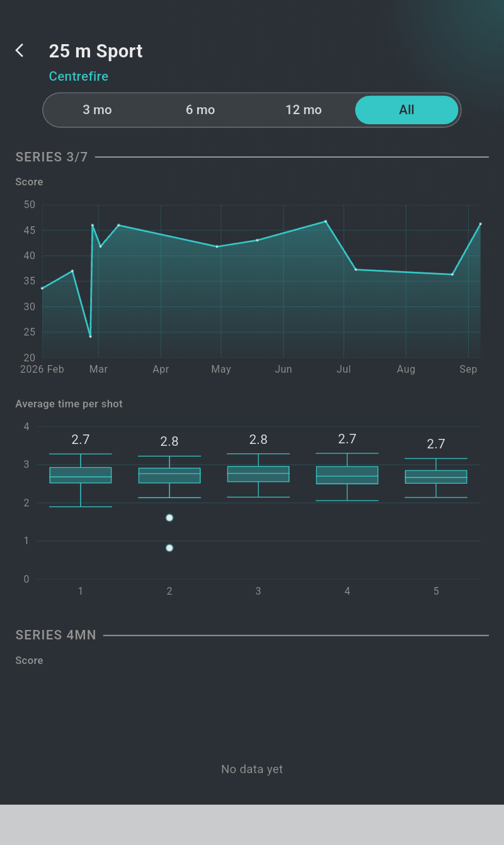Select the 3 mo time range
Viewport: 504px width, 845px height.
pos(97,110)
